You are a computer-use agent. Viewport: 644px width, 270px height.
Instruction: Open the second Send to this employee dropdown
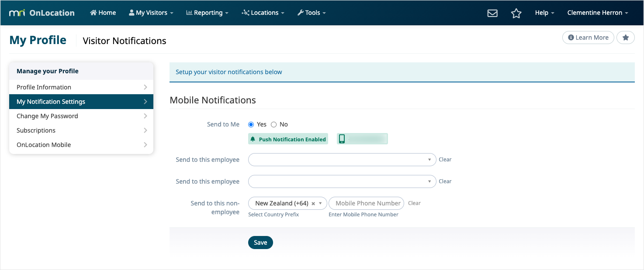342,181
